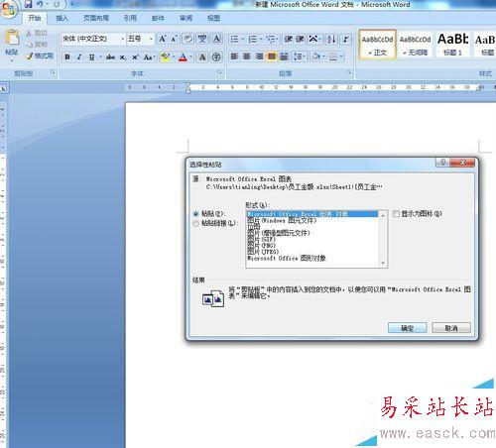Select Microsoft Office Excel 图表 对象 format
Image resolution: width=496 pixels, height=448 pixels.
312,214
